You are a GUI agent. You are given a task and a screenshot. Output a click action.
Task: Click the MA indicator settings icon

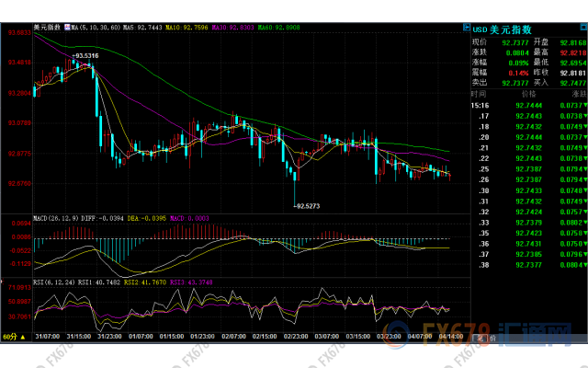point(66,28)
